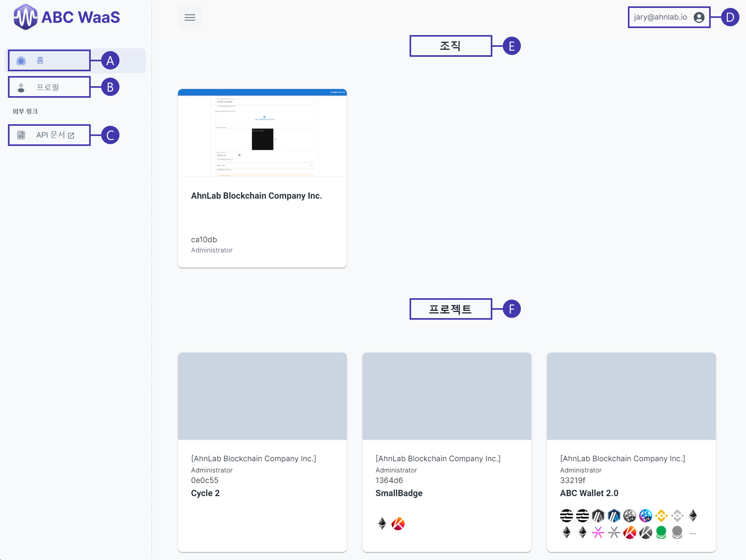Click project ID 1364d6

pyautogui.click(x=389, y=480)
